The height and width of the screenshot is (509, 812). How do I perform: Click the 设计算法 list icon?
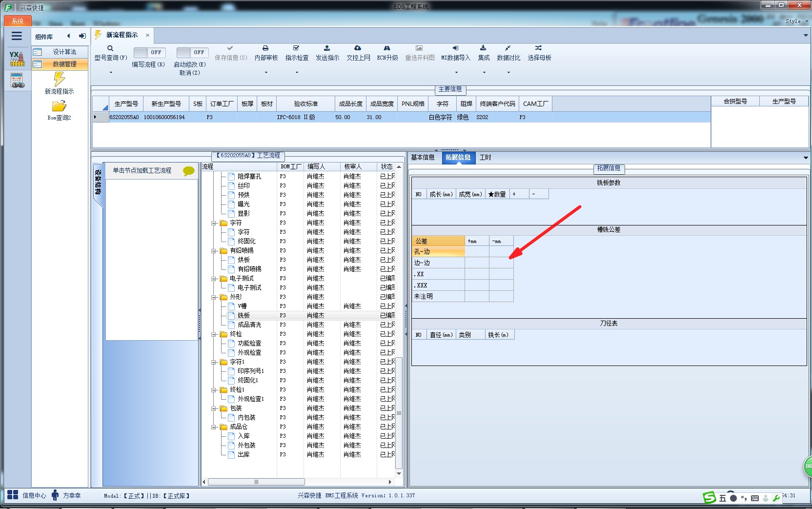click(x=38, y=52)
